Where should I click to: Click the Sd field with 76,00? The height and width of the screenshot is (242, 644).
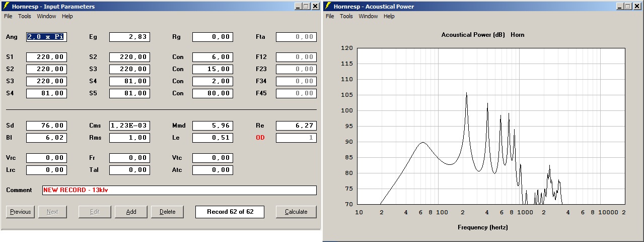click(x=46, y=126)
